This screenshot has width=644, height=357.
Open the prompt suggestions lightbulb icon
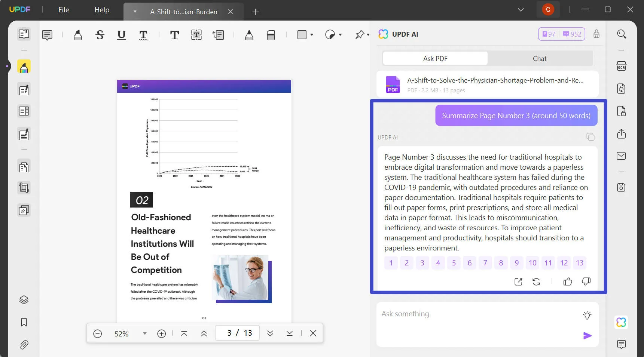click(587, 315)
